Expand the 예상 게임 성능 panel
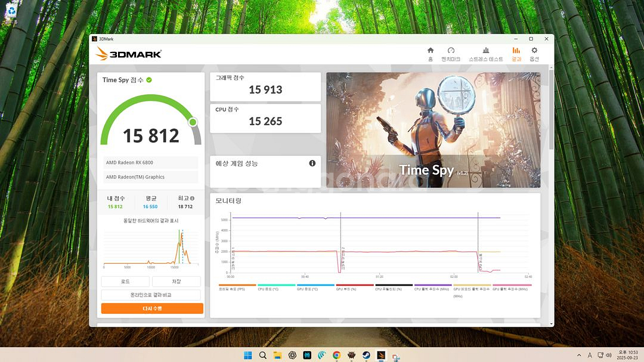Screen dimensions: 644x362 pyautogui.click(x=265, y=171)
